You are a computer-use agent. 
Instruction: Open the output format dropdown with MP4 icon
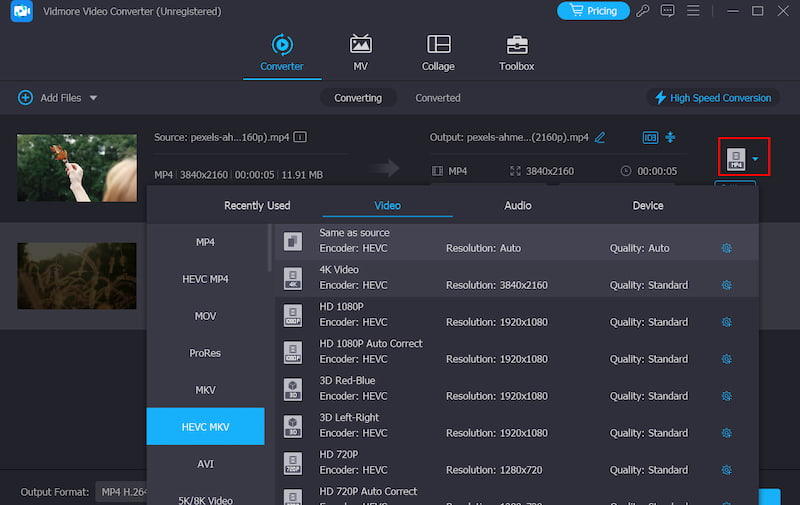(743, 159)
